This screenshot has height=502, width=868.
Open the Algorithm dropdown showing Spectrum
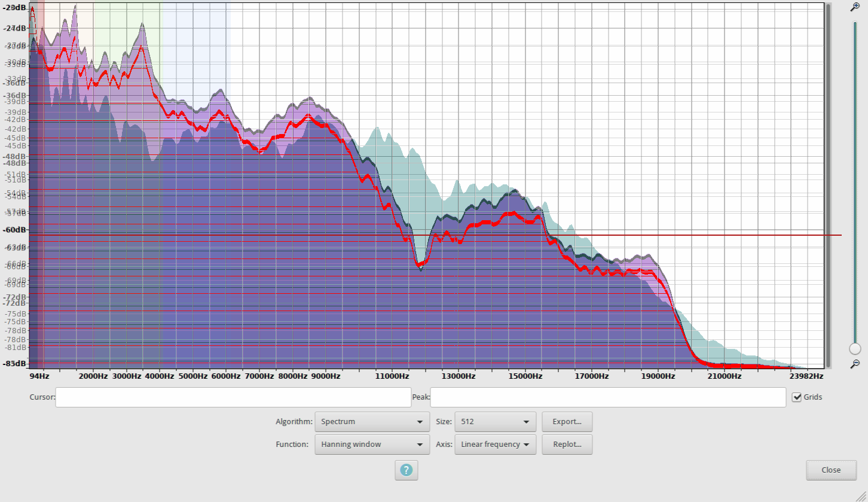pyautogui.click(x=372, y=421)
